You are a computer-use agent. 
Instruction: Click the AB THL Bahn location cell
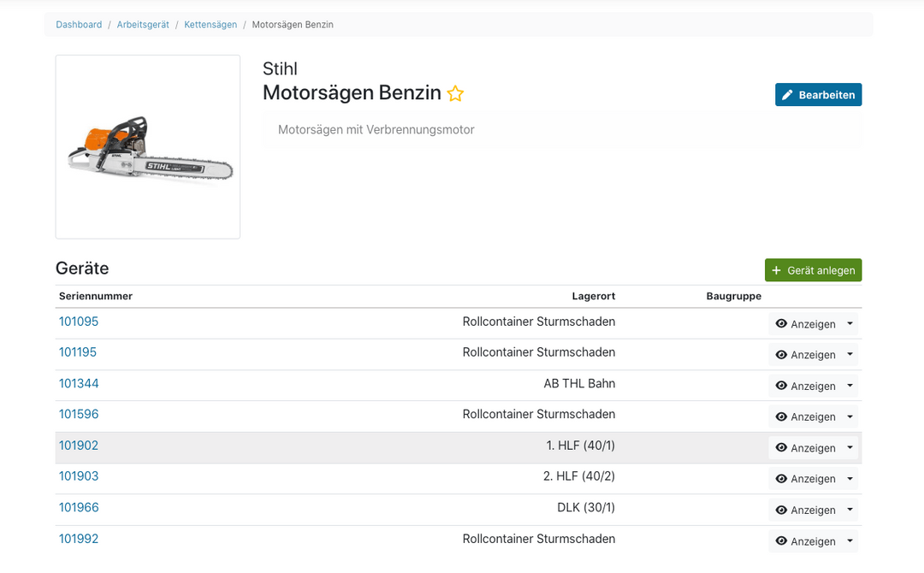pos(579,383)
